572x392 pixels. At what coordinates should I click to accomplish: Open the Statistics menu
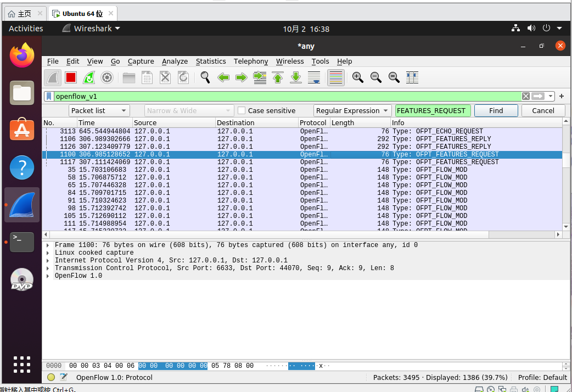[211, 61]
